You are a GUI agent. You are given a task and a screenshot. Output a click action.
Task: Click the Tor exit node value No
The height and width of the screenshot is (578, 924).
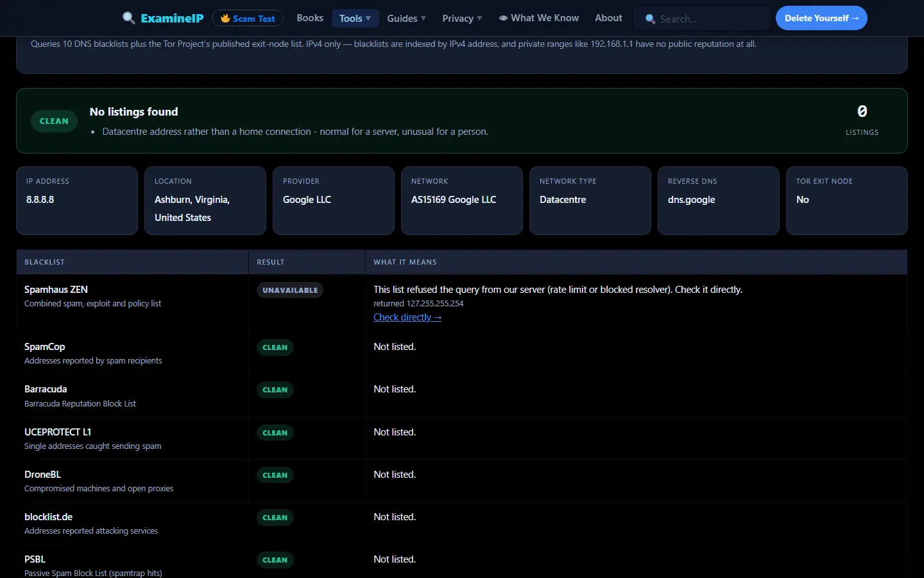(x=803, y=200)
